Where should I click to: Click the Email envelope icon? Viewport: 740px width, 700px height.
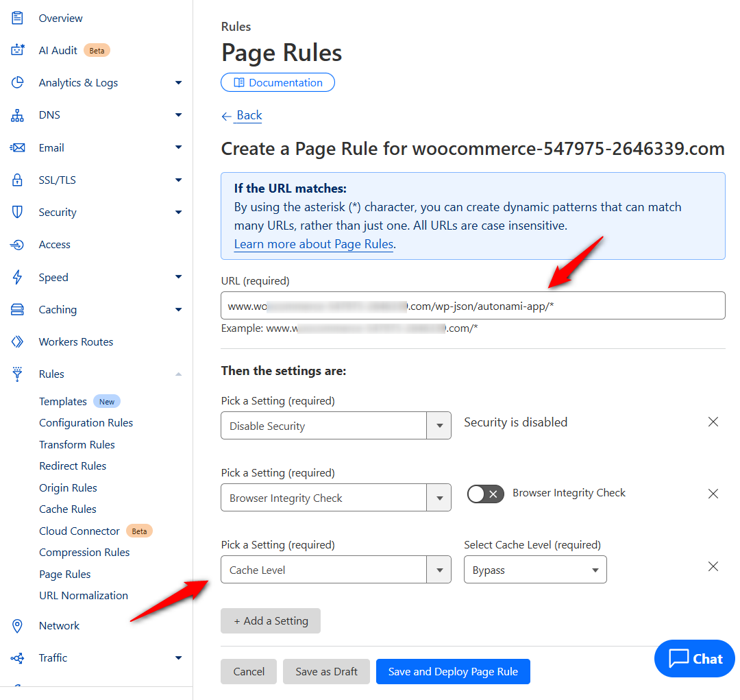17,147
